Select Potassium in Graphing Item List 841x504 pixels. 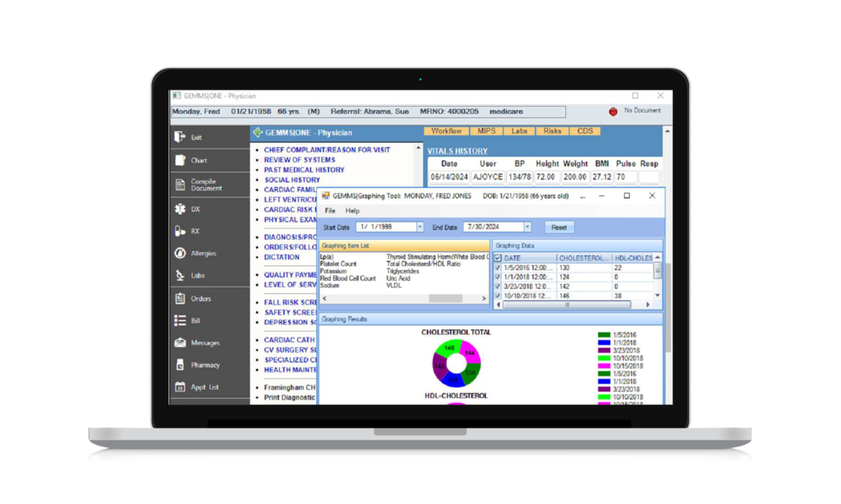[x=333, y=272]
